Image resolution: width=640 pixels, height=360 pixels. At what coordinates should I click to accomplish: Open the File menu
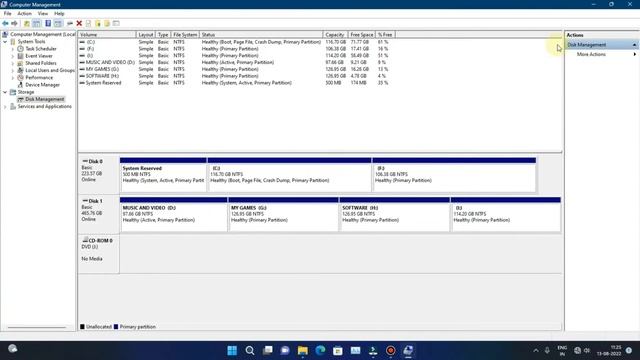pyautogui.click(x=8, y=13)
